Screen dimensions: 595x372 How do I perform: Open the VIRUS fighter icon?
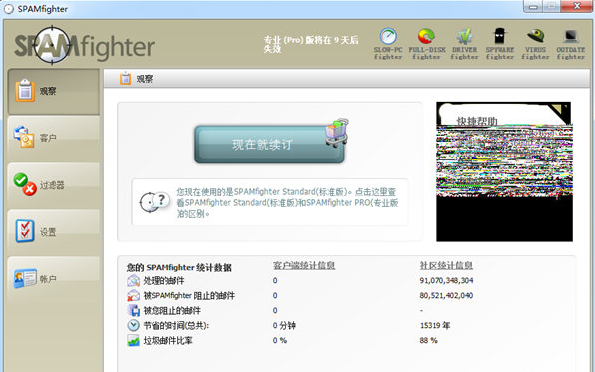(535, 44)
